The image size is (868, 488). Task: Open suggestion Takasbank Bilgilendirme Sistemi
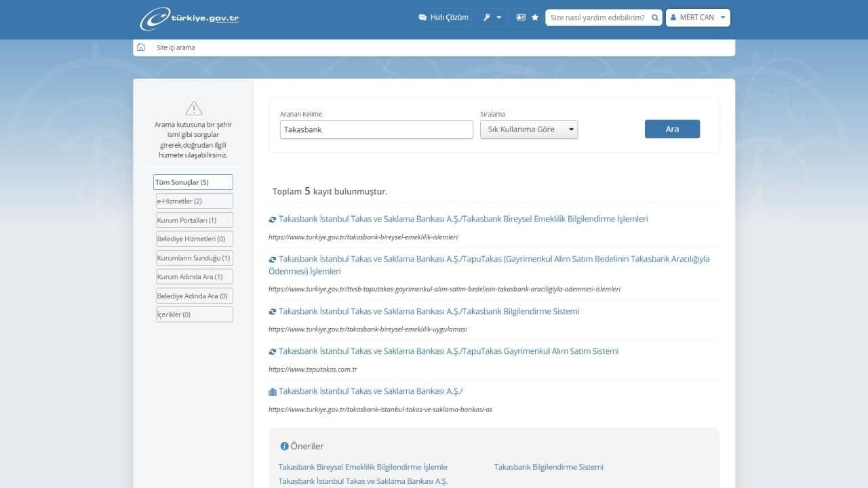(x=549, y=467)
